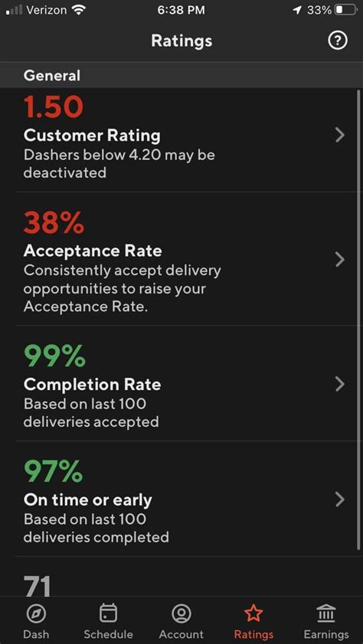363x644 pixels.
Task: Tap the Earnings bank icon
Action: click(x=326, y=614)
